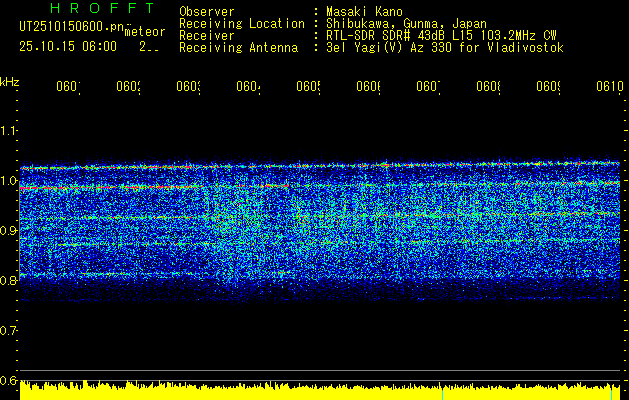Image resolution: width=629 pixels, height=400 pixels.
Task: Click the 0602 time marker
Action: pyautogui.click(x=128, y=87)
